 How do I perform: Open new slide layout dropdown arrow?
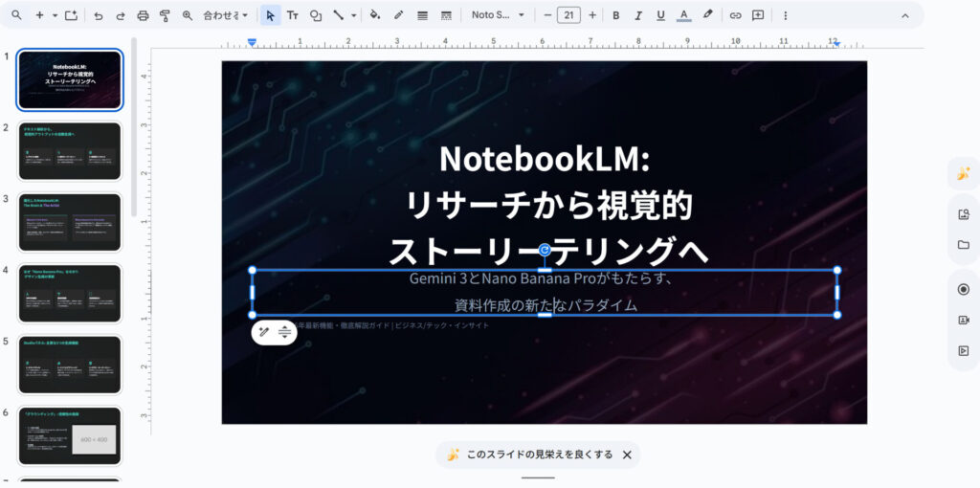[55, 15]
